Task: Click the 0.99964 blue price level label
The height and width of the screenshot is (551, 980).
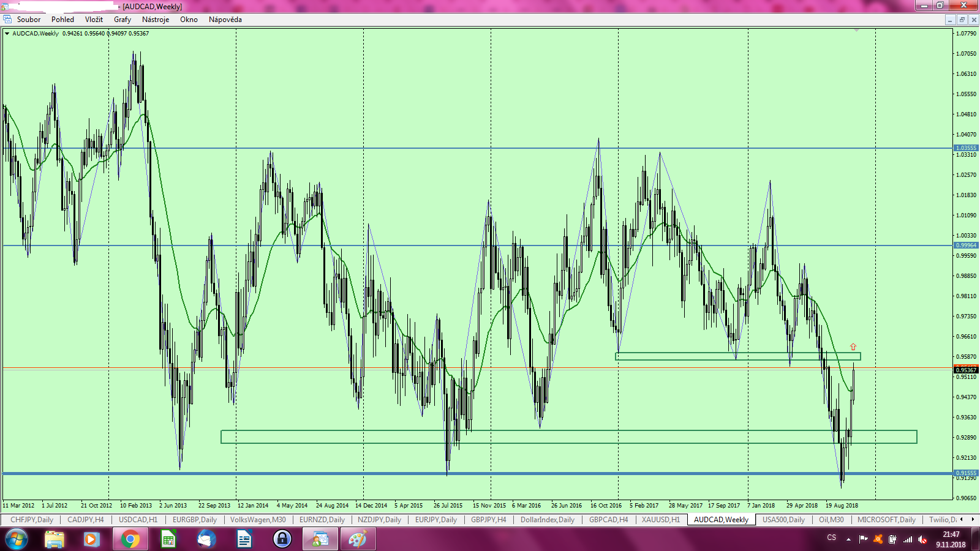Action: coord(966,246)
